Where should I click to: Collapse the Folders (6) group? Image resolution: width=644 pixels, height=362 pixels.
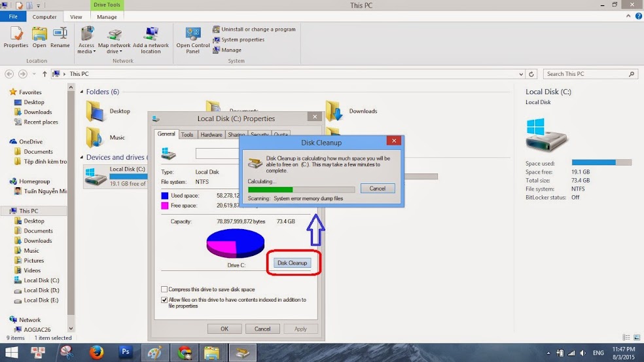click(82, 92)
